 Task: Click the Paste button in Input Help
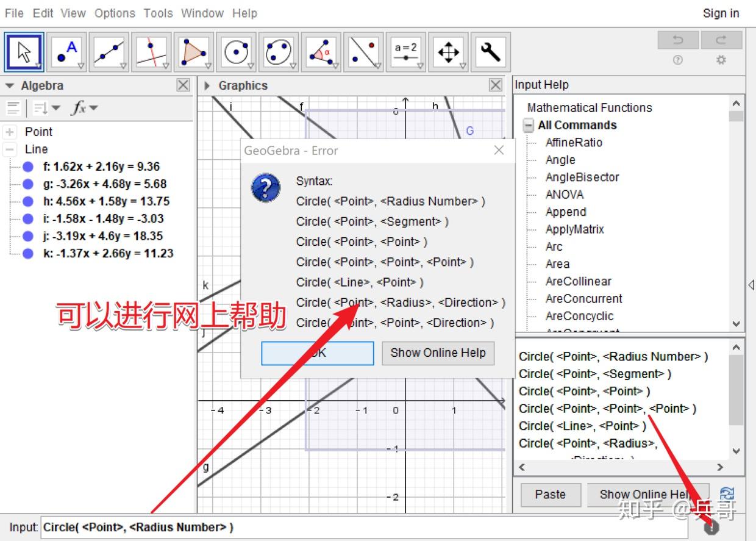tap(550, 495)
